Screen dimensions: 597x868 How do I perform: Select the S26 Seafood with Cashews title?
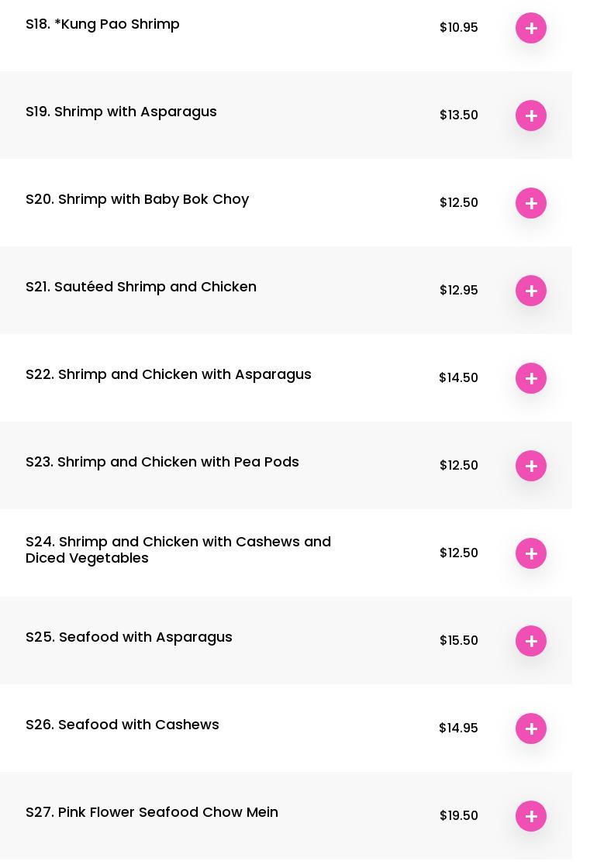click(x=123, y=725)
